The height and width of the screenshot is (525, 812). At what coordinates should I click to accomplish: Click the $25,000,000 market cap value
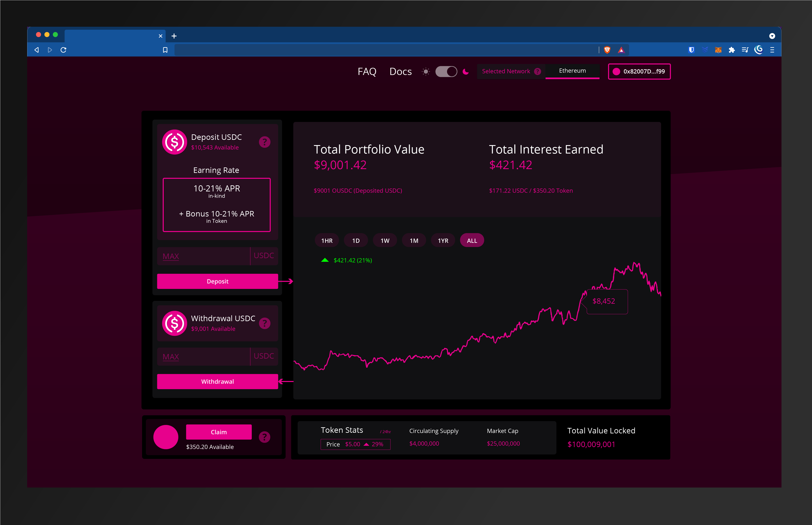[x=503, y=444]
